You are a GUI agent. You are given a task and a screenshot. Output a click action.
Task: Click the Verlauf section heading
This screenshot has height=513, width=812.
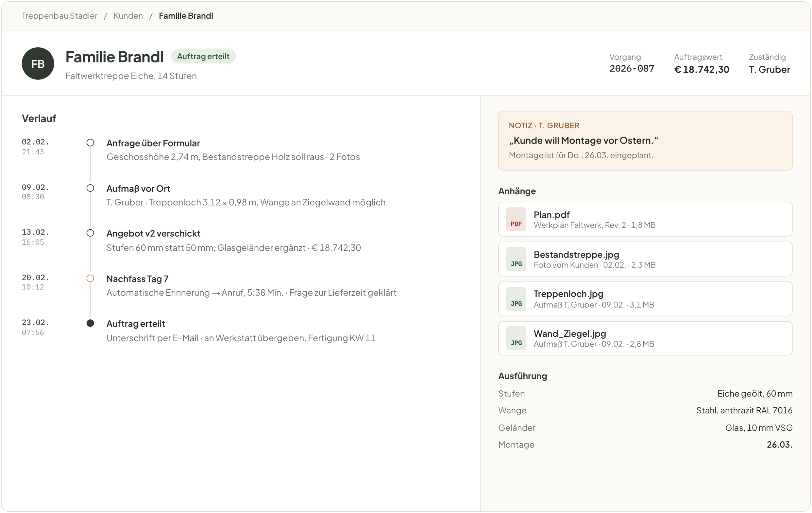click(x=39, y=119)
